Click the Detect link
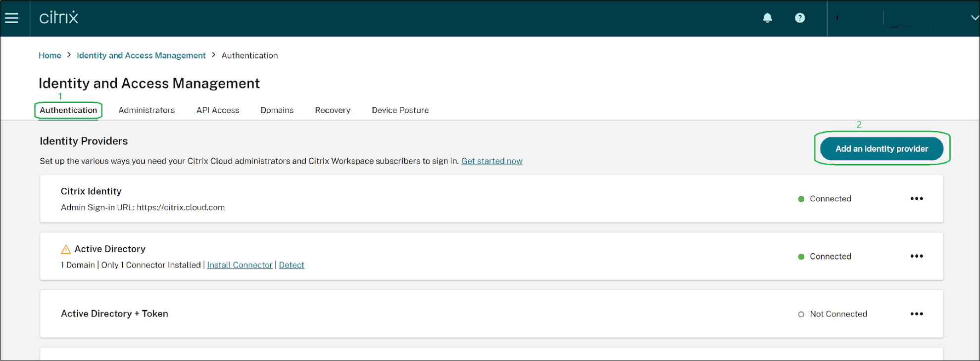Screen dimensions: 980x361 292,265
